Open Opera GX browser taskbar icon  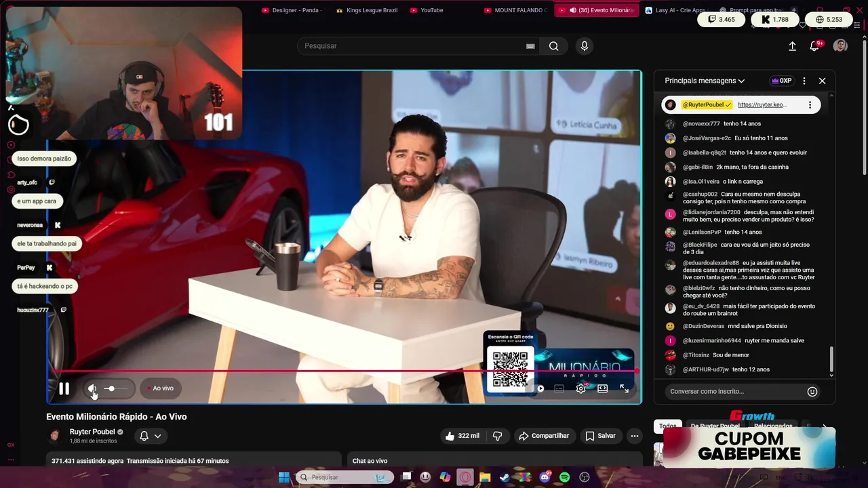465,477
